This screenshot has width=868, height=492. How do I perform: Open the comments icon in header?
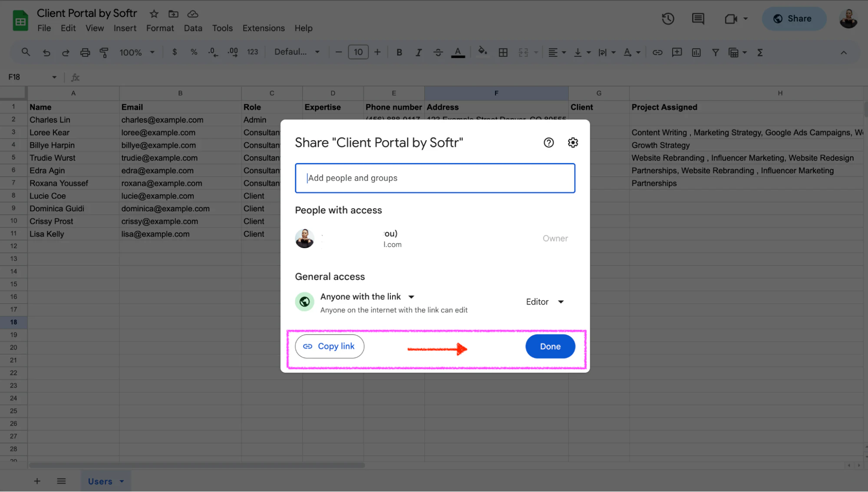point(697,19)
